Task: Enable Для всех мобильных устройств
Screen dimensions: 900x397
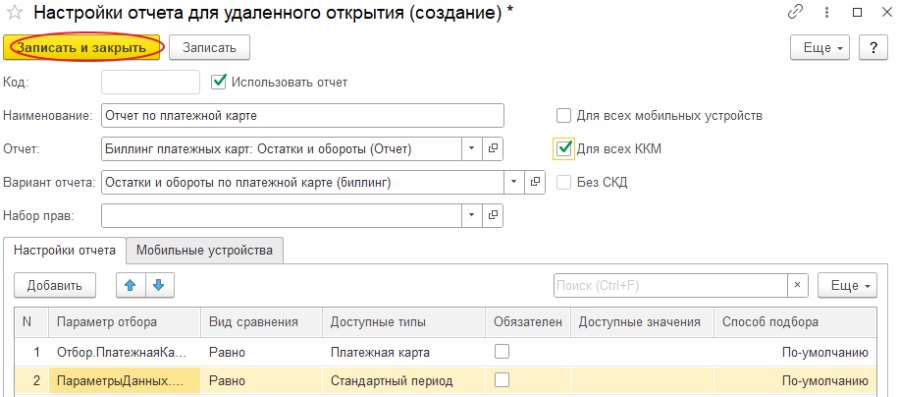Action: (x=564, y=115)
